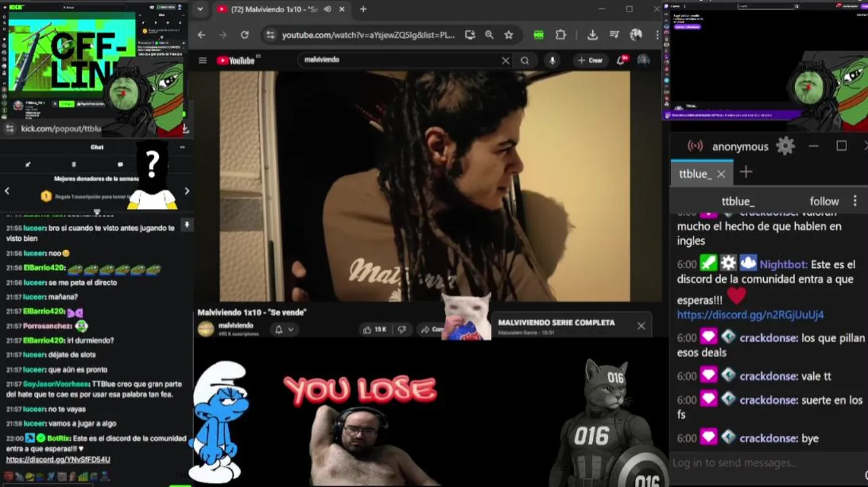Open Chrome tab search dropdown arrow
This screenshot has height=487, width=868.
coord(199,9)
